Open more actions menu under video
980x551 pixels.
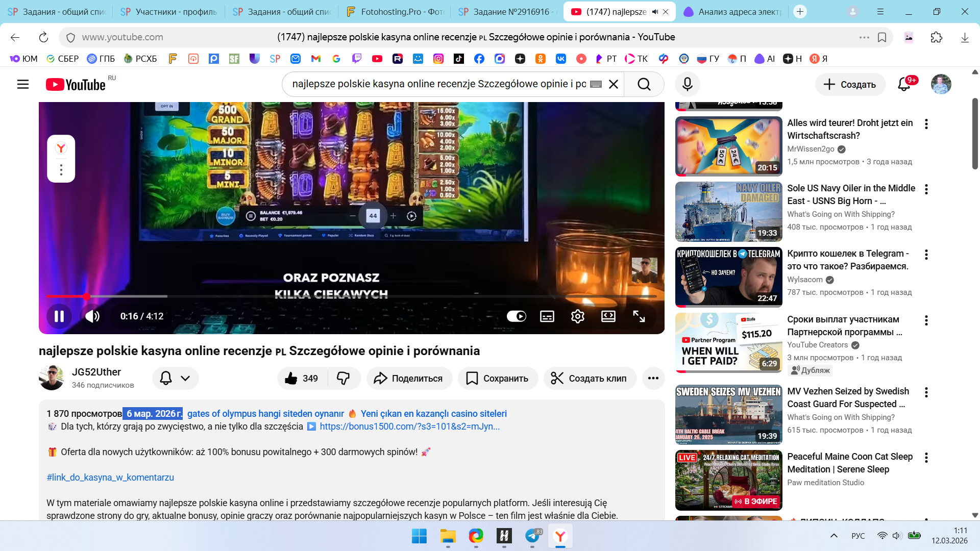click(653, 378)
